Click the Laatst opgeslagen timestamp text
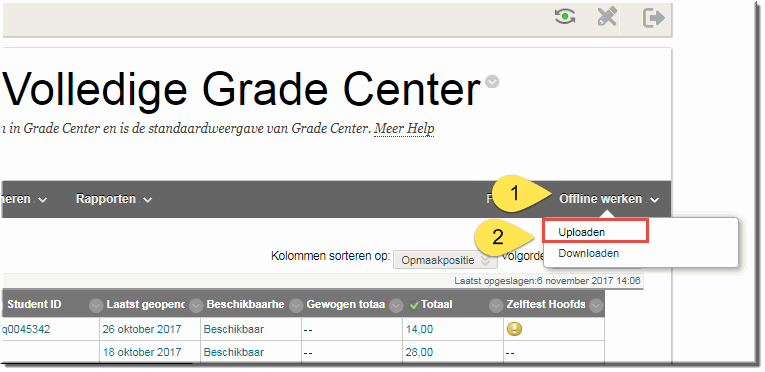This screenshot has height=372, width=765. click(548, 281)
